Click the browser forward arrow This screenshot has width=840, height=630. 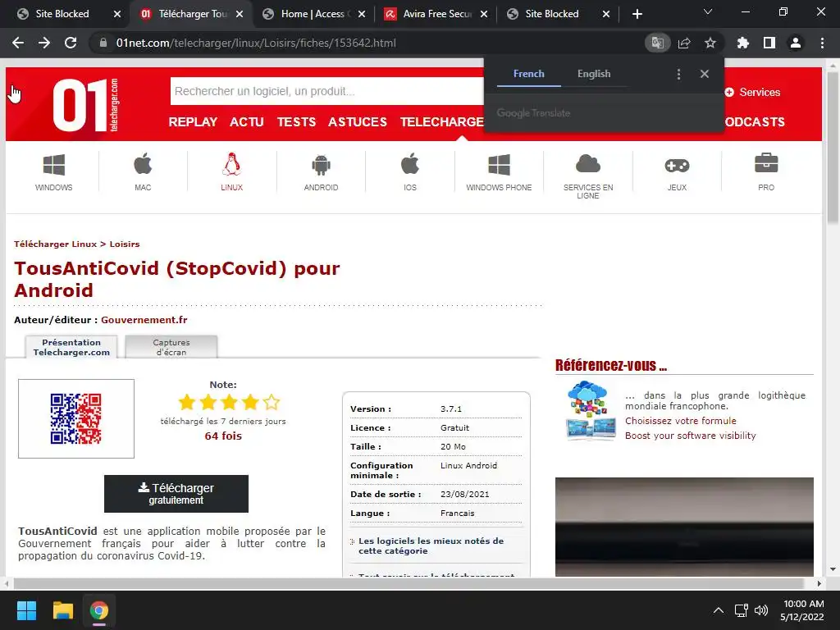pyautogui.click(x=44, y=43)
